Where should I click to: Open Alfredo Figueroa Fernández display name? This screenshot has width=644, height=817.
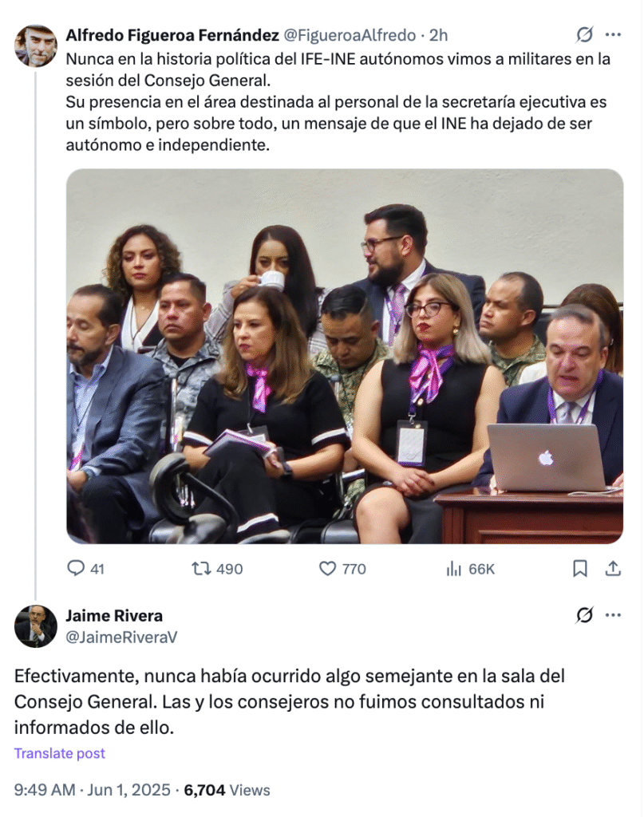[172, 35]
